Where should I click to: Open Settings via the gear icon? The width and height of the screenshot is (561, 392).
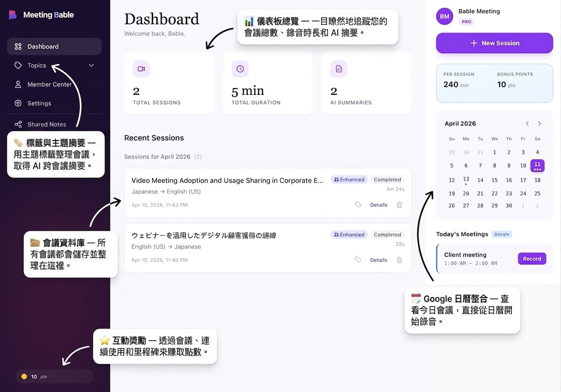click(x=17, y=103)
